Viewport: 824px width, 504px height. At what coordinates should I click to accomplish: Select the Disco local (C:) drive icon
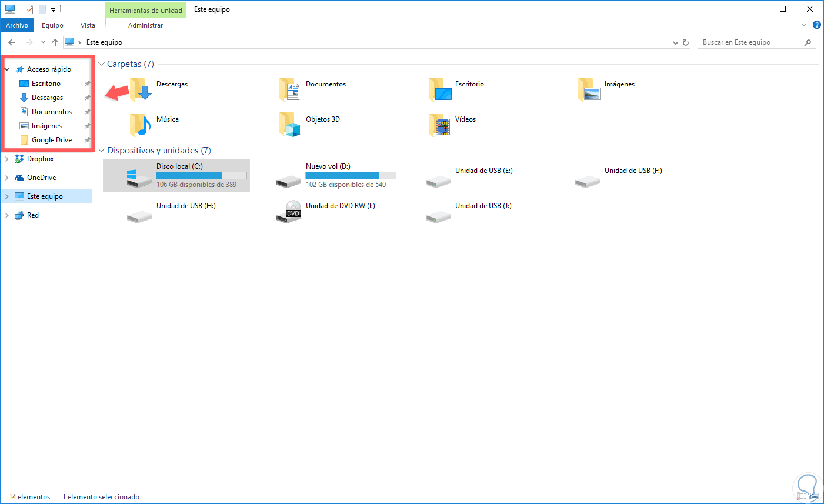139,178
